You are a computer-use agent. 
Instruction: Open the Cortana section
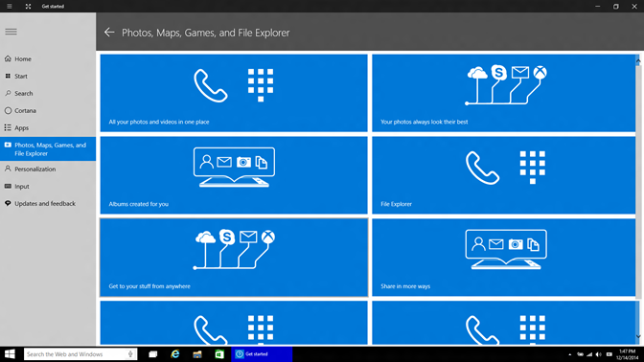click(48, 110)
